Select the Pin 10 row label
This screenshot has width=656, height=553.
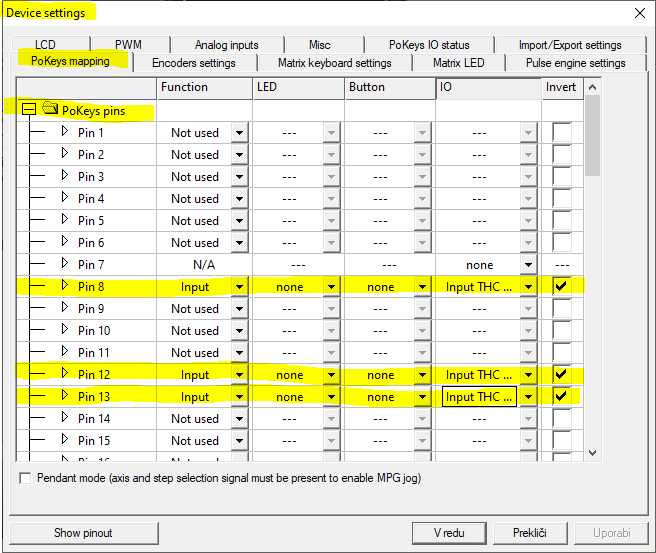click(94, 331)
